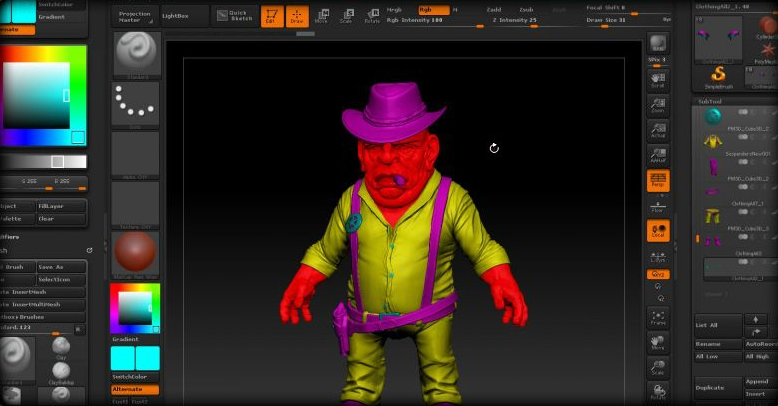778x406 pixels.
Task: Open the red MatCap material selector
Action: coord(135,254)
